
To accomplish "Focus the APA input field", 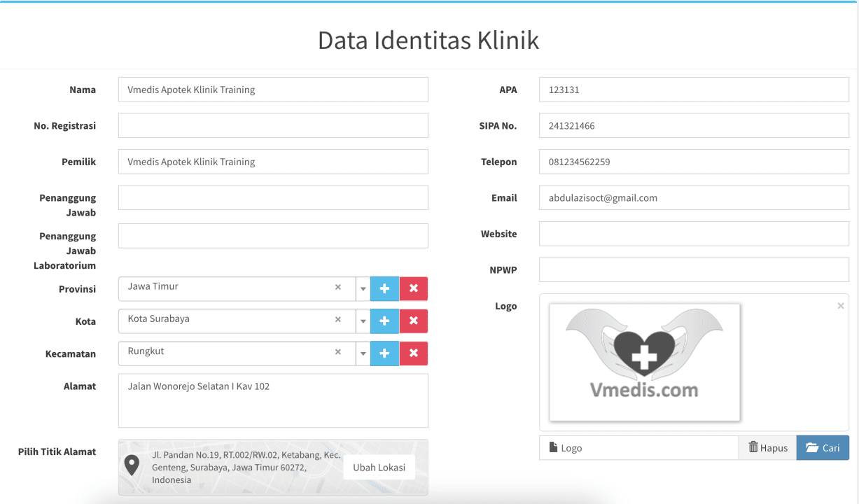I will coord(694,90).
